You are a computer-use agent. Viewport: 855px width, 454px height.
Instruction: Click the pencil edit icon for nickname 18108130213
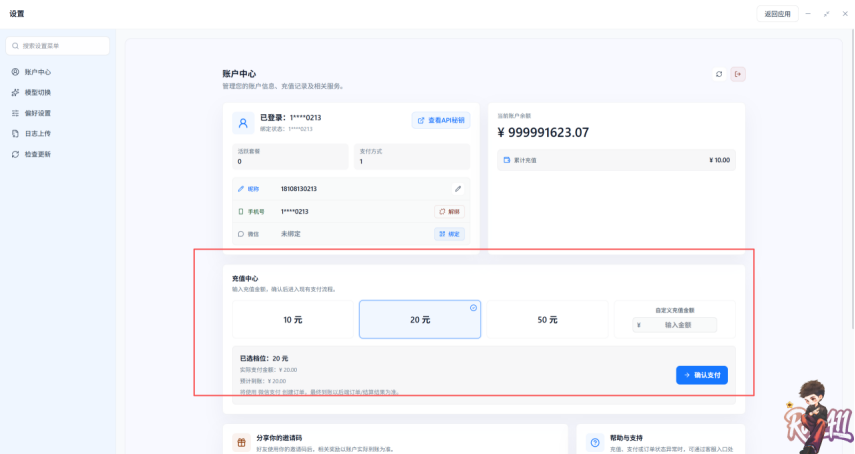point(458,189)
